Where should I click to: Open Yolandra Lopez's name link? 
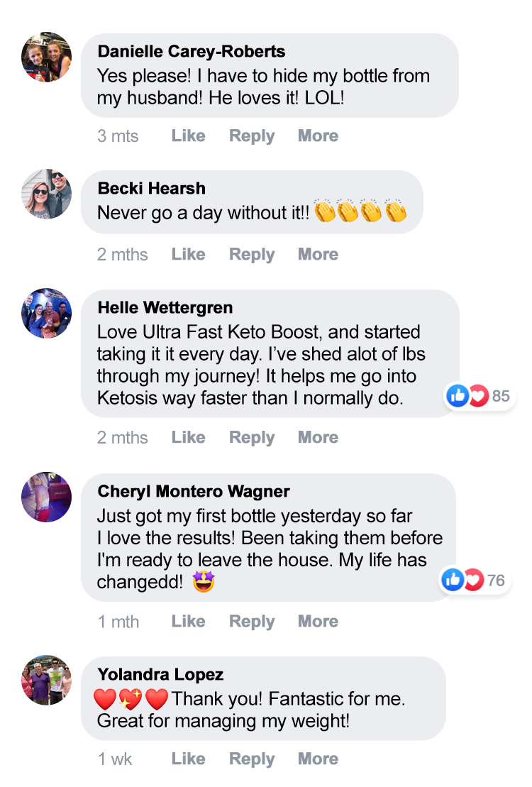(x=160, y=674)
